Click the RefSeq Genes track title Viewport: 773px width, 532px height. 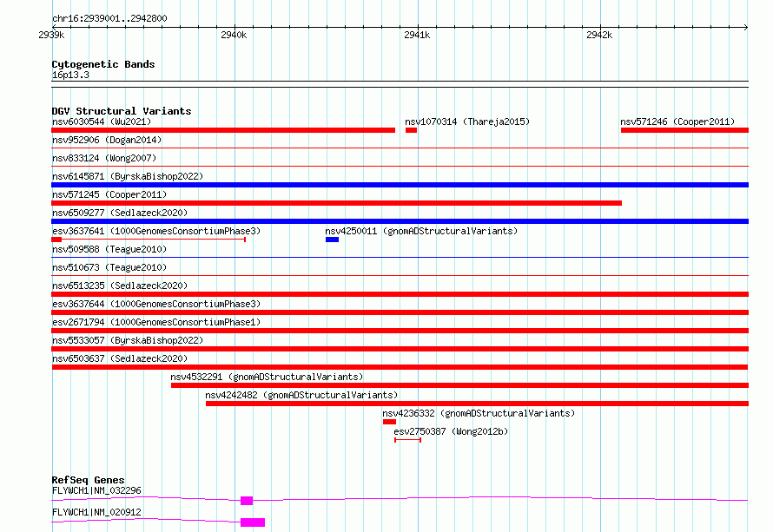(88, 480)
